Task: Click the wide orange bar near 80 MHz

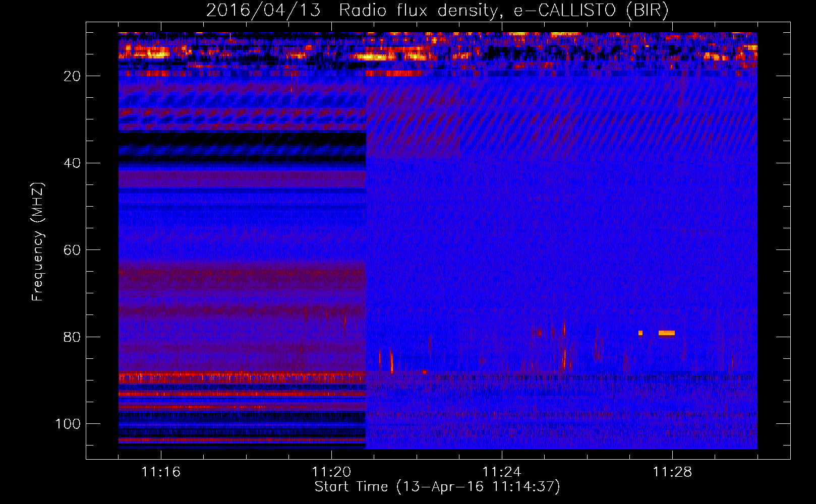Action: tap(667, 333)
